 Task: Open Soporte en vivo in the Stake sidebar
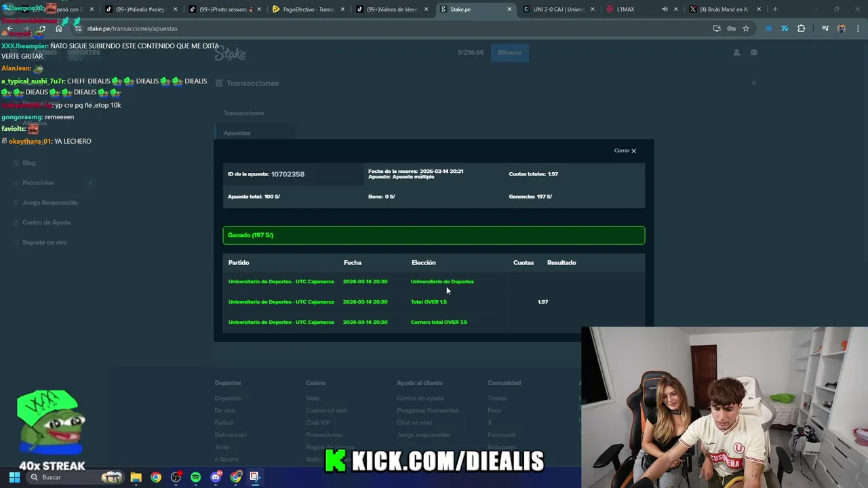tap(45, 242)
